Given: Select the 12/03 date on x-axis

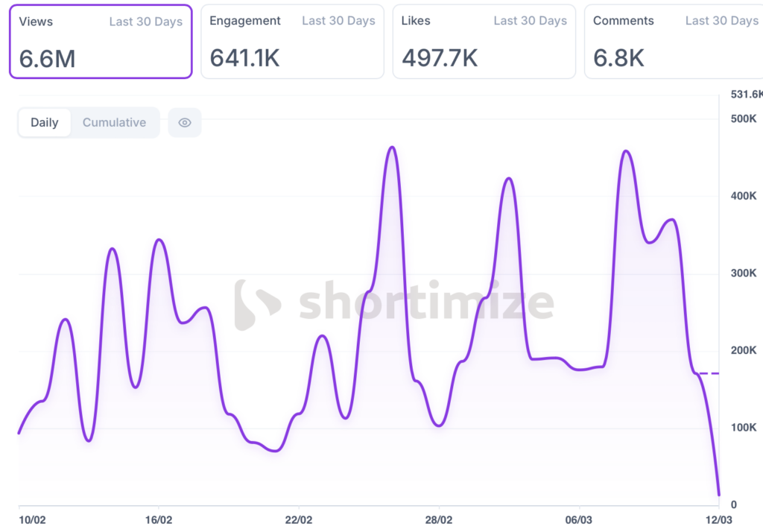Looking at the screenshot, I should pyautogui.click(x=718, y=519).
